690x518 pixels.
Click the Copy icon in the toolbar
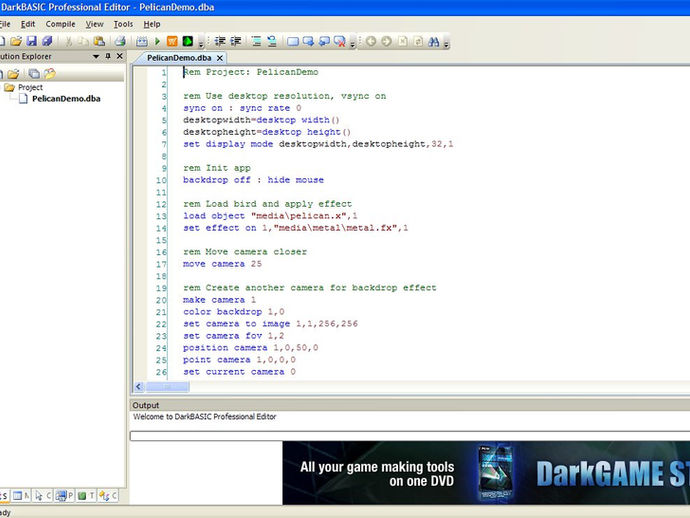[83, 41]
